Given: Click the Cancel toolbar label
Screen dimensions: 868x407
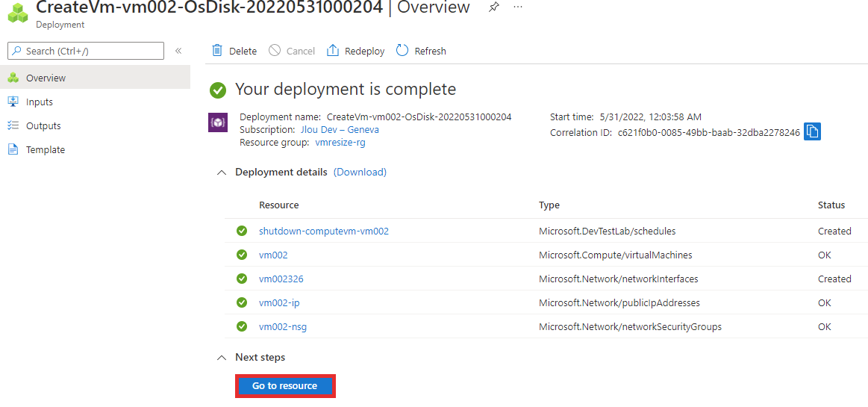Looking at the screenshot, I should (x=301, y=51).
